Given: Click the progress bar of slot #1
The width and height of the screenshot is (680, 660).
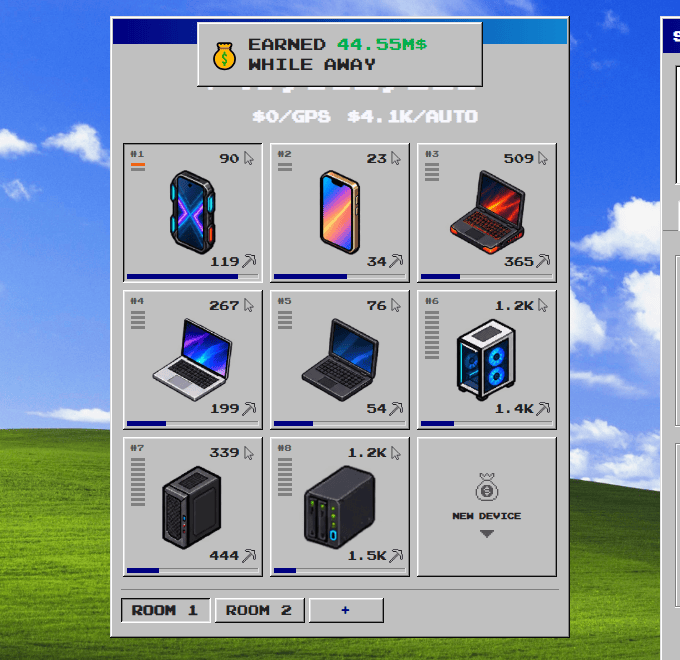Looking at the screenshot, I should 193,276.
